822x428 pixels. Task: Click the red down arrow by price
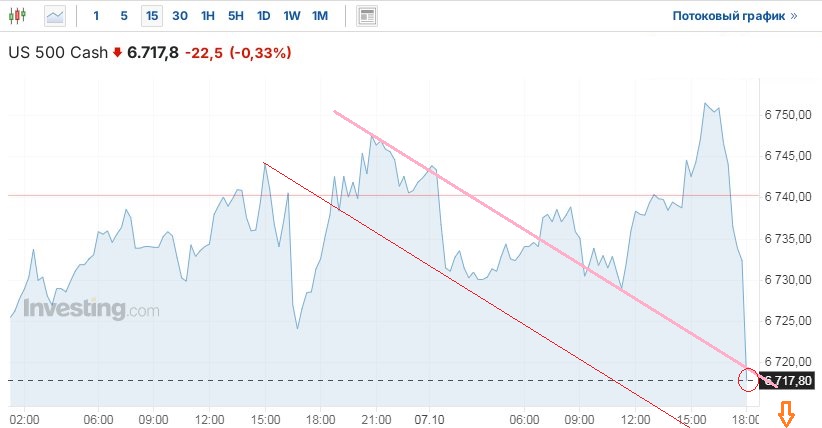click(x=117, y=52)
